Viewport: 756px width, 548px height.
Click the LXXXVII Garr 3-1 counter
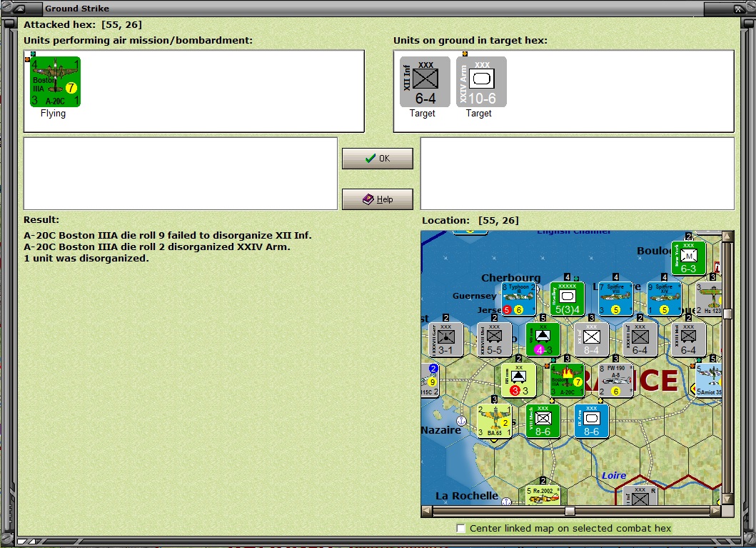pyautogui.click(x=446, y=339)
